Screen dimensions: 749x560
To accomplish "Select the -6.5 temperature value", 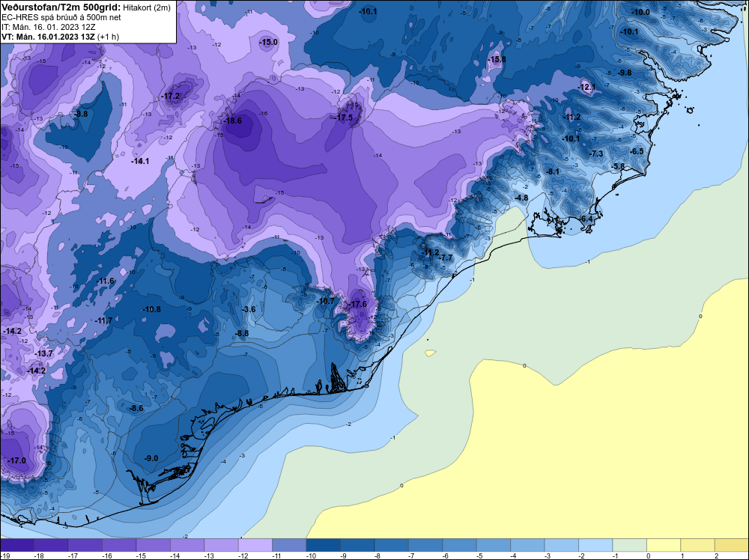I will 637,151.
